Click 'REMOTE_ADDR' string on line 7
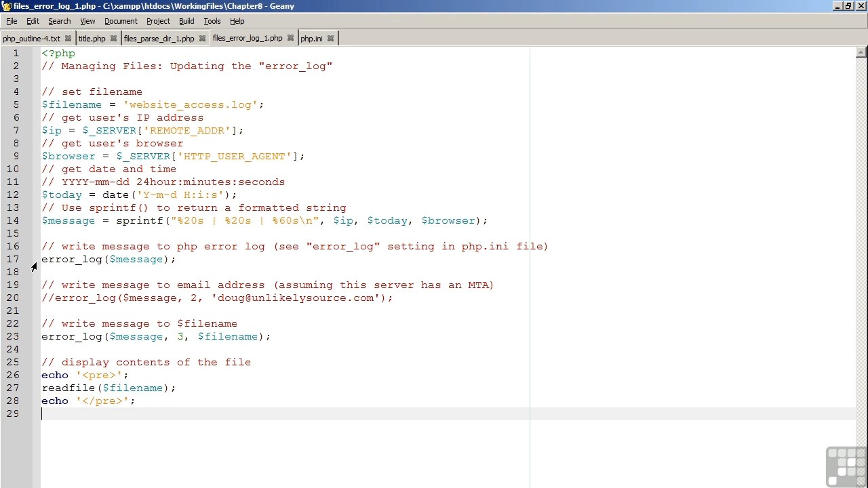The height and width of the screenshot is (488, 868). pyautogui.click(x=186, y=130)
